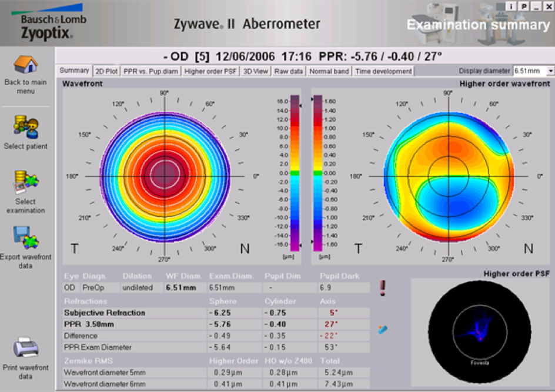Click Difference cylinder value -0.35

(x=275, y=336)
